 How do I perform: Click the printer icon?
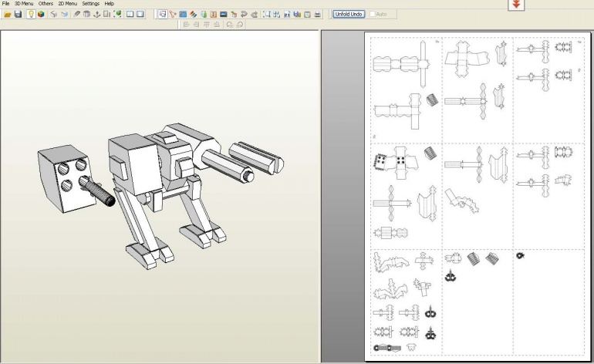coord(318,15)
